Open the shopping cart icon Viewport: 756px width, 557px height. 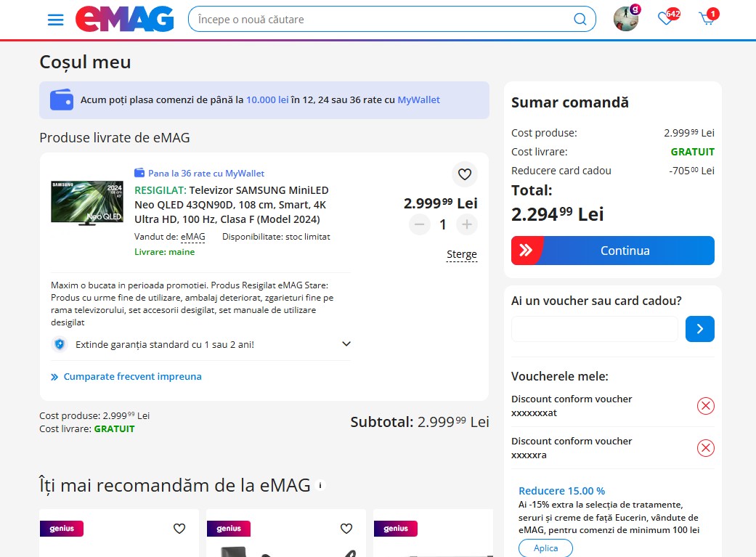[x=708, y=18]
